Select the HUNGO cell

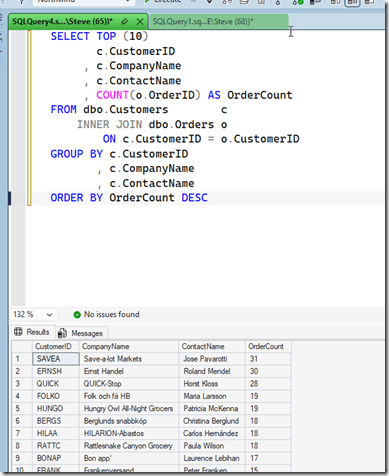coord(56,409)
